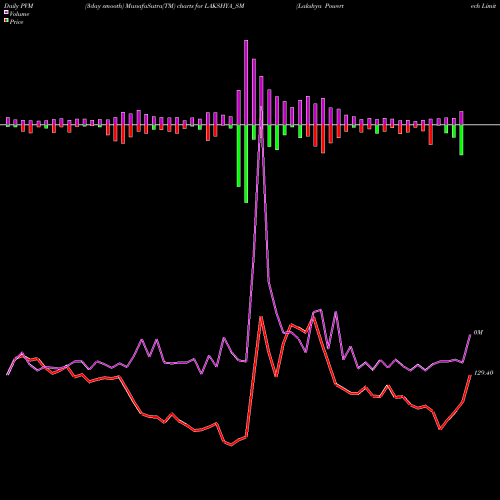Click the peak of the magenta volume line
500x500 pixels.
coord(261,107)
